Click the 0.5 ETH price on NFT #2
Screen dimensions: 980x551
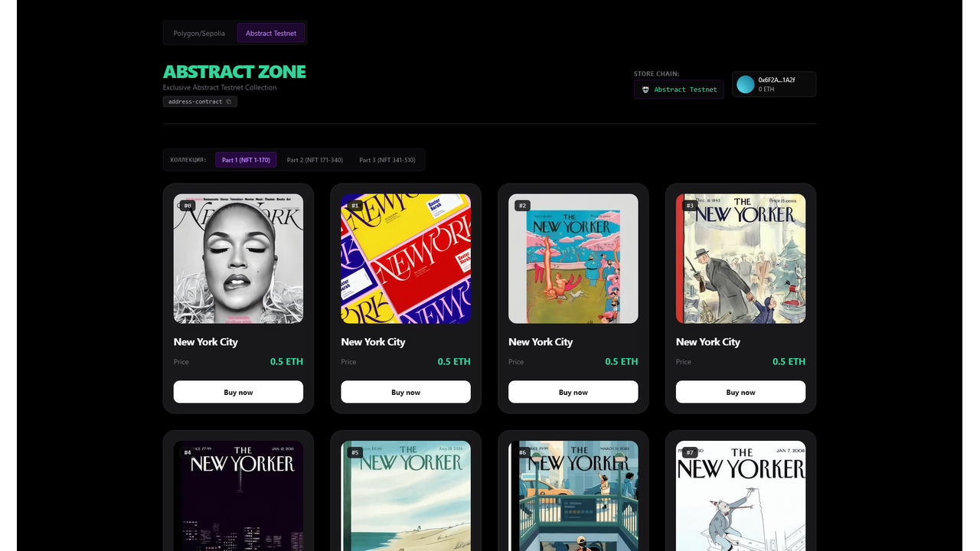coord(622,362)
